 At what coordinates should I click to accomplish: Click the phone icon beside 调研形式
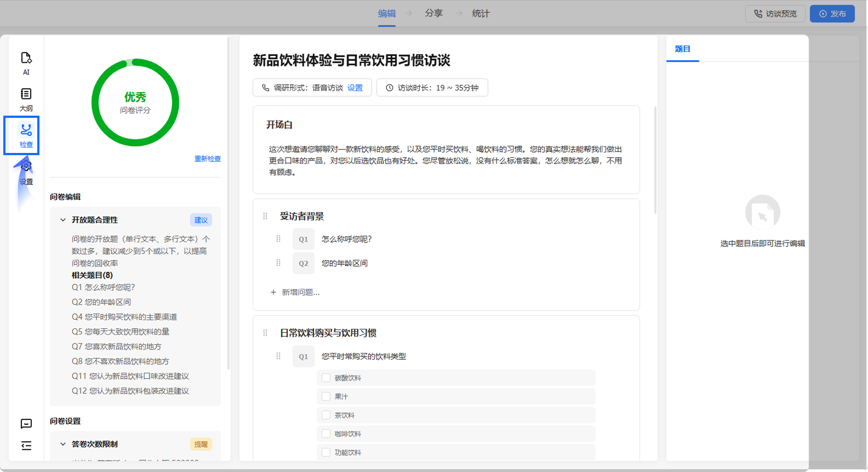(x=265, y=88)
